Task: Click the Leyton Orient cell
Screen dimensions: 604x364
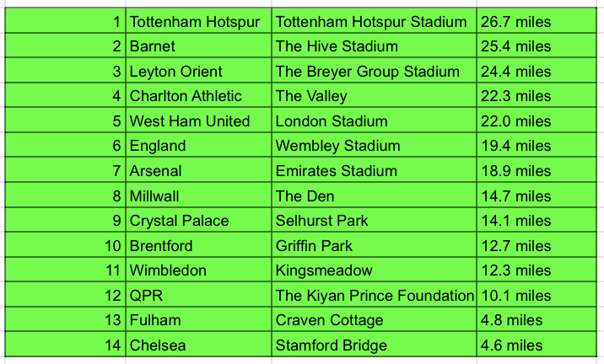Action: point(198,71)
